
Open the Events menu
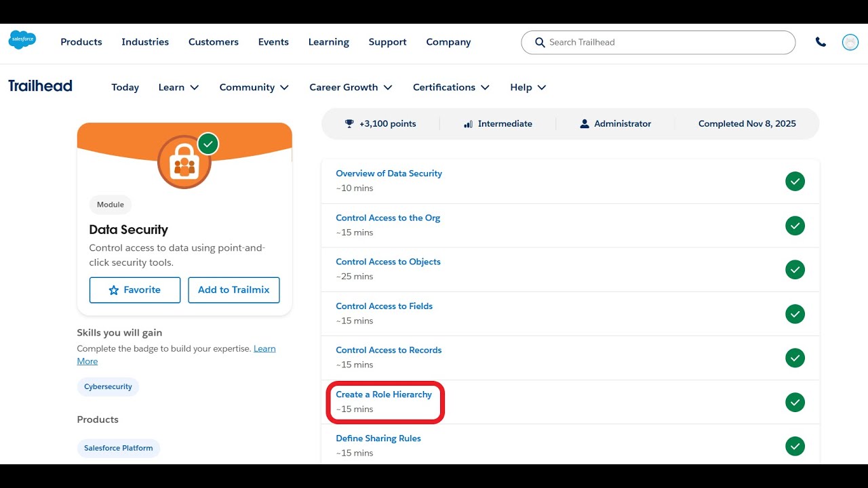pyautogui.click(x=273, y=42)
